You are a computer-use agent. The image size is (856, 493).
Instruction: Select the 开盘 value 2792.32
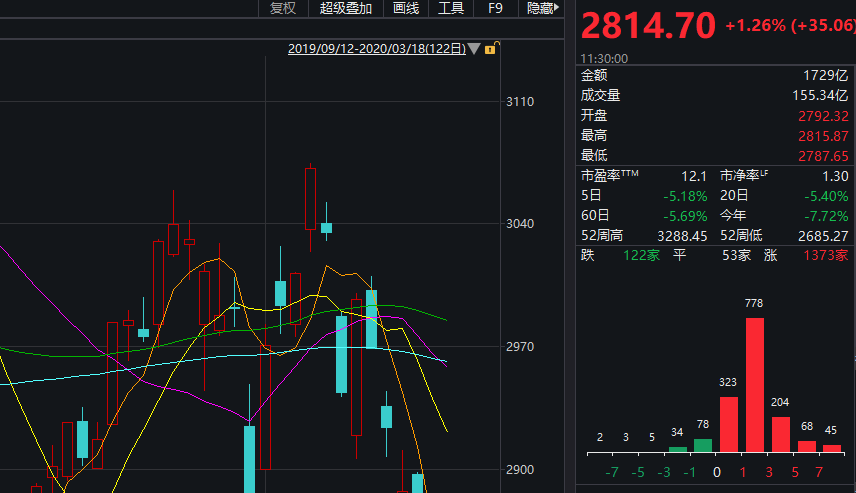coord(823,116)
